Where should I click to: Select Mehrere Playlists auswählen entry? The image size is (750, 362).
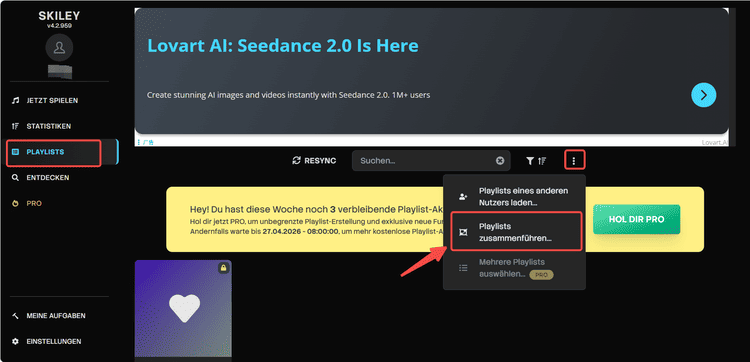tap(514, 268)
